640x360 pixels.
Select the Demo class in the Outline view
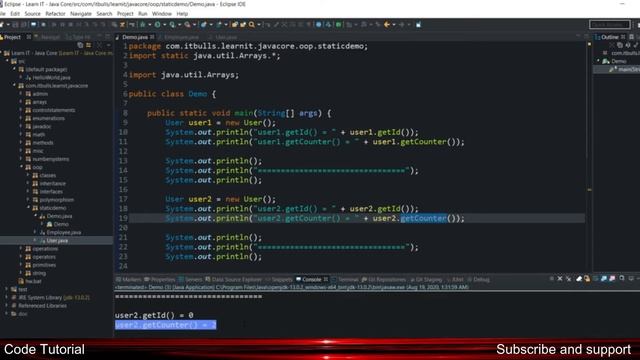pos(618,61)
